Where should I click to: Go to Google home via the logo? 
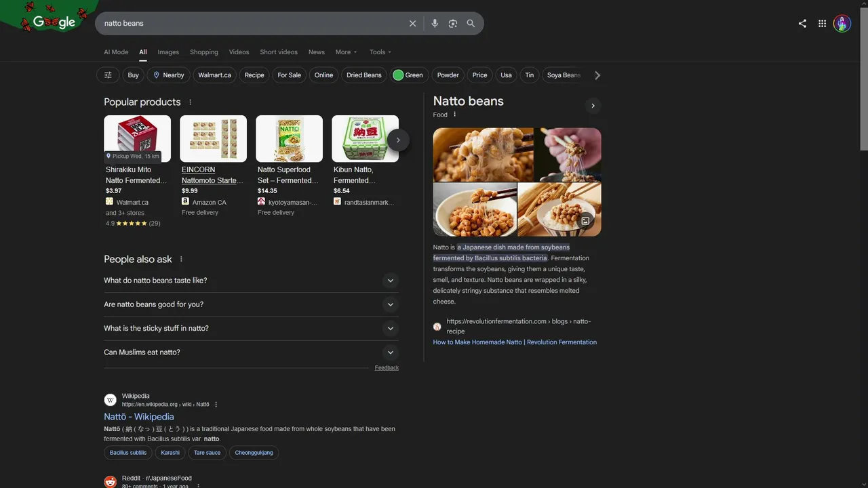click(54, 22)
